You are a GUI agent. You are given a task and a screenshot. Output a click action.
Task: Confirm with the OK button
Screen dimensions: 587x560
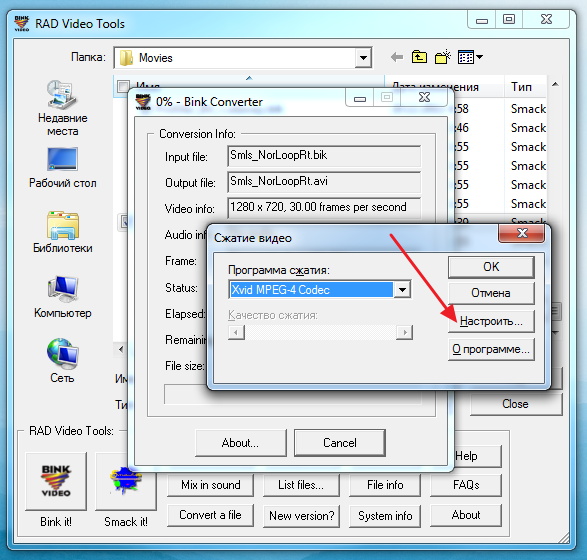[491, 267]
